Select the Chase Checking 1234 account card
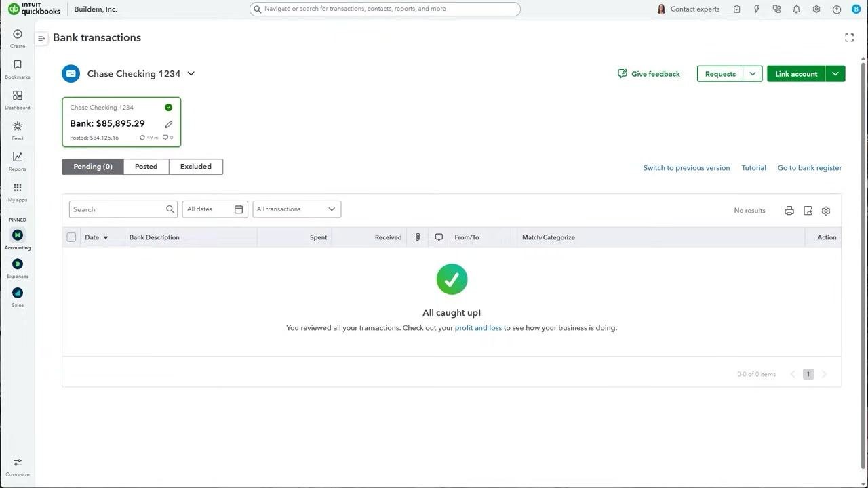Viewport: 868px width, 488px height. [121, 122]
